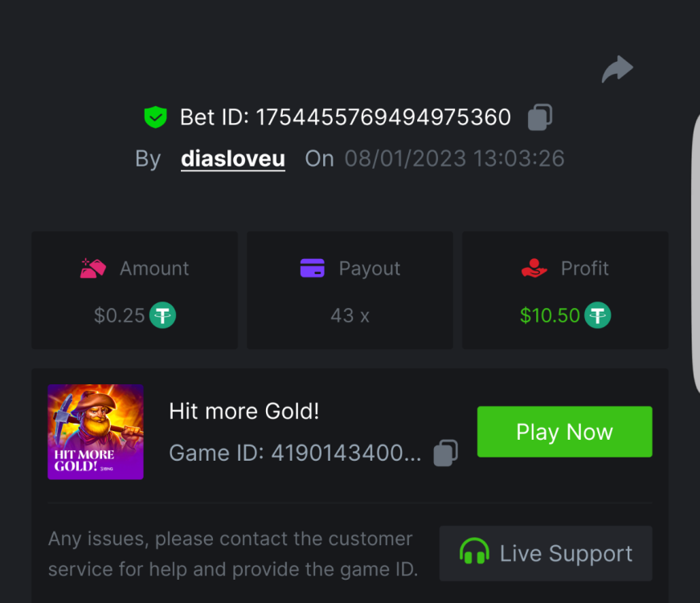The image size is (700, 603).
Task: Click the headset icon in Live Support
Action: 474,553
